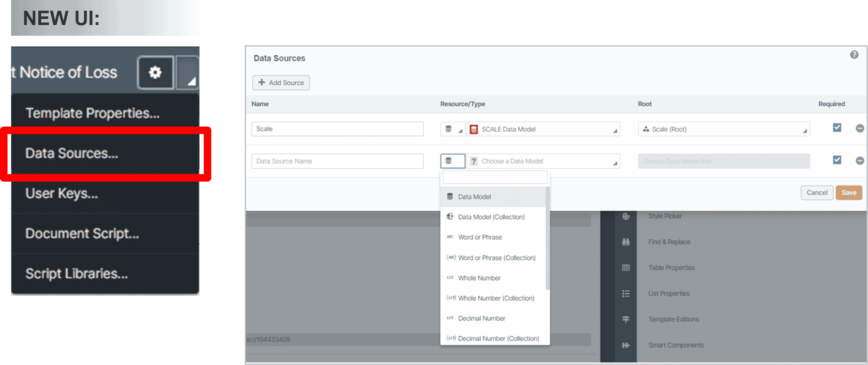Open Script Libraries menu entry

pos(77,274)
